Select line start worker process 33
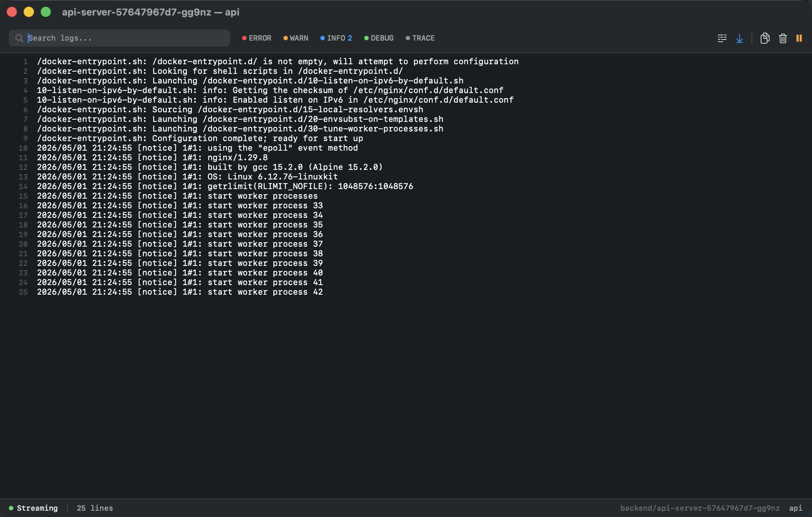The image size is (812, 517). [x=180, y=205]
